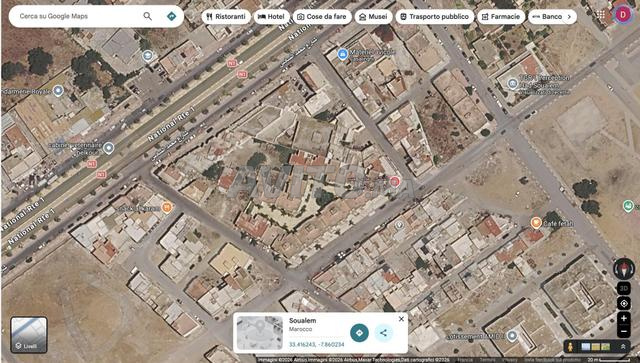Click the search magnifier icon
This screenshot has height=363, width=640.
147,16
